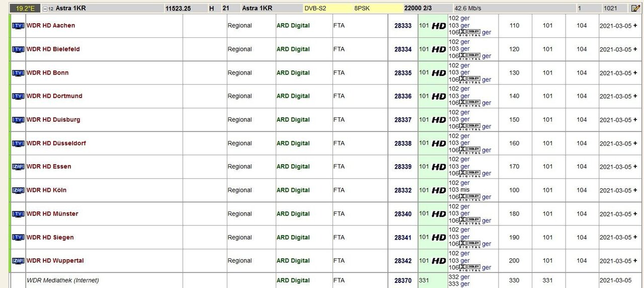This screenshot has width=644, height=288.
Task: Click the ZAP icon beside WDR HD Köln
Action: tap(18, 190)
